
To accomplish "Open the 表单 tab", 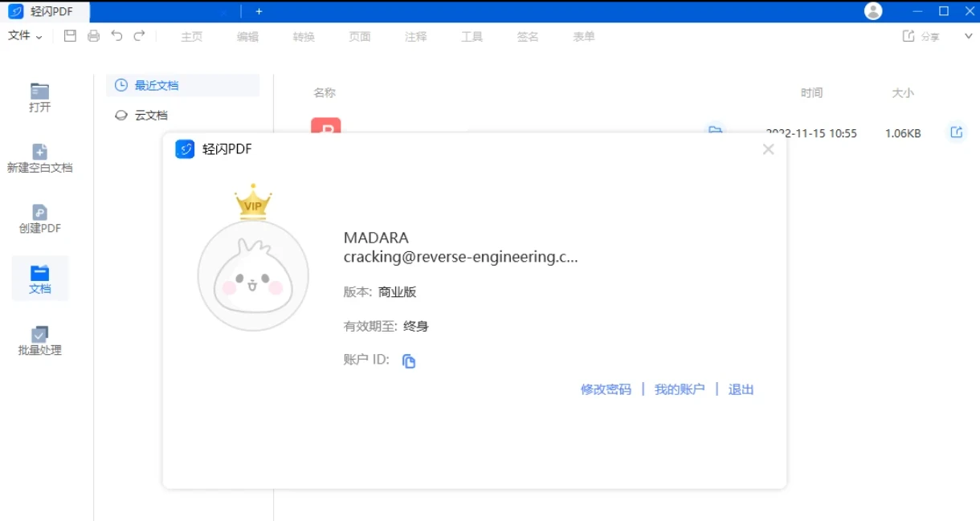I will [584, 37].
